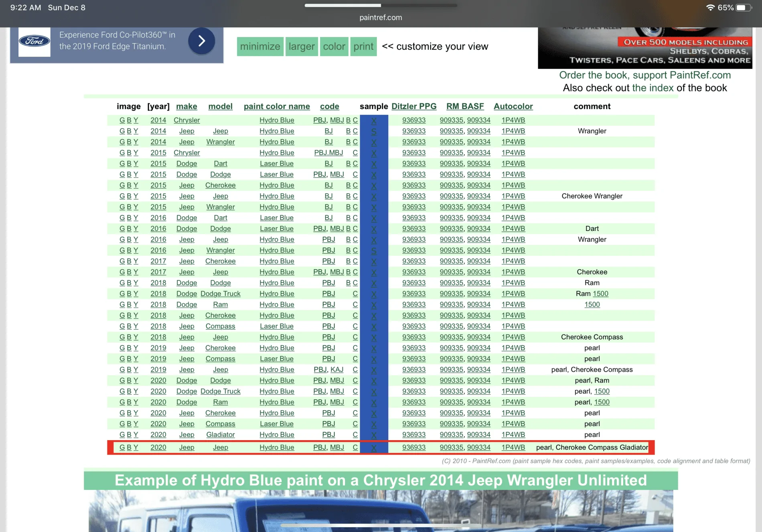The image size is (762, 532).
Task: Sort table by make column header
Action: click(x=186, y=106)
